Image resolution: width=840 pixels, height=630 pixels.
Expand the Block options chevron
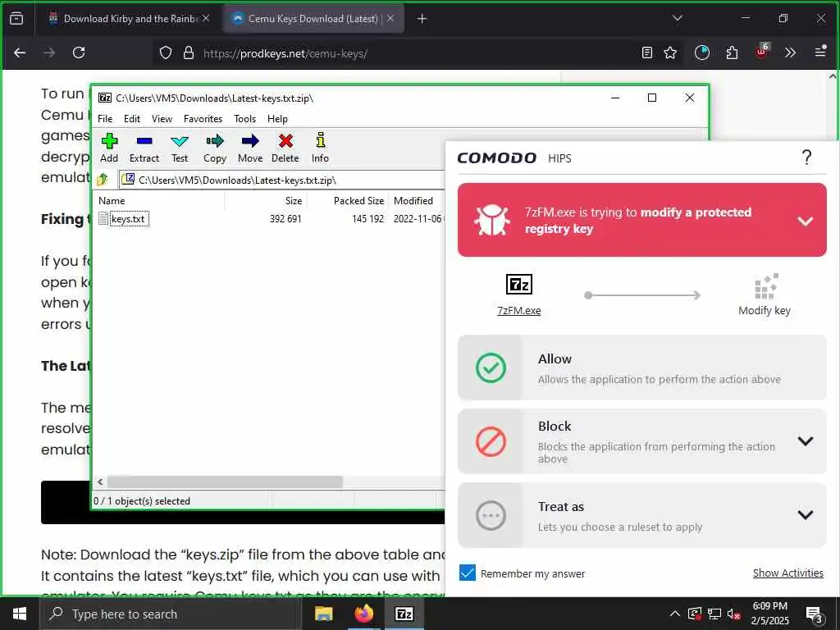pyautogui.click(x=806, y=441)
